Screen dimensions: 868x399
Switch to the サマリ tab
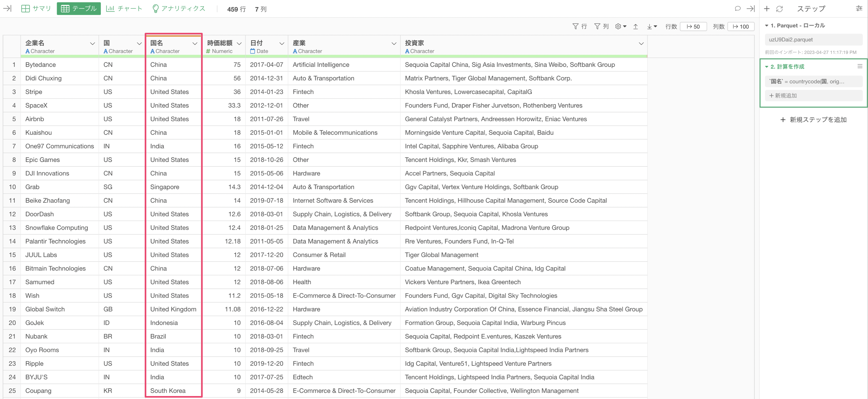pyautogui.click(x=36, y=9)
